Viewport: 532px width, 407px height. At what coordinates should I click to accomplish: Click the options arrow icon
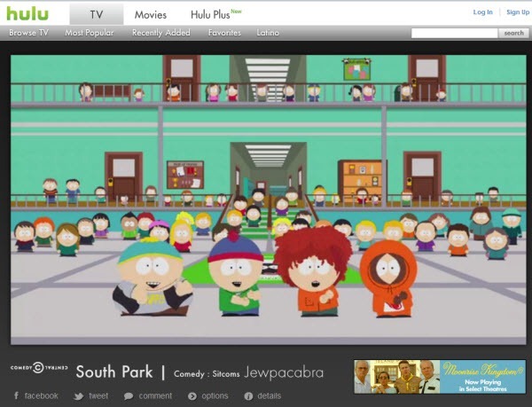pyautogui.click(x=192, y=396)
